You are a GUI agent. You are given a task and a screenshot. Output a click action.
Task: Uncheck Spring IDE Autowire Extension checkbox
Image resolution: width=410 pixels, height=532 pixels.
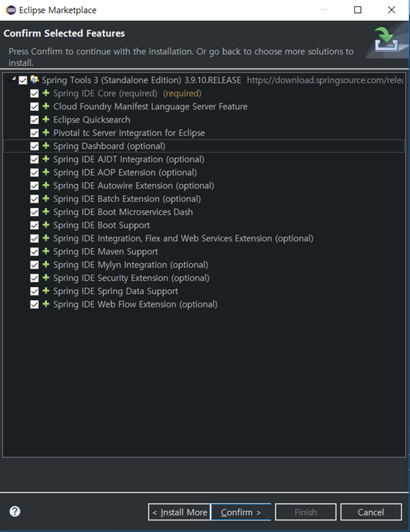point(34,186)
